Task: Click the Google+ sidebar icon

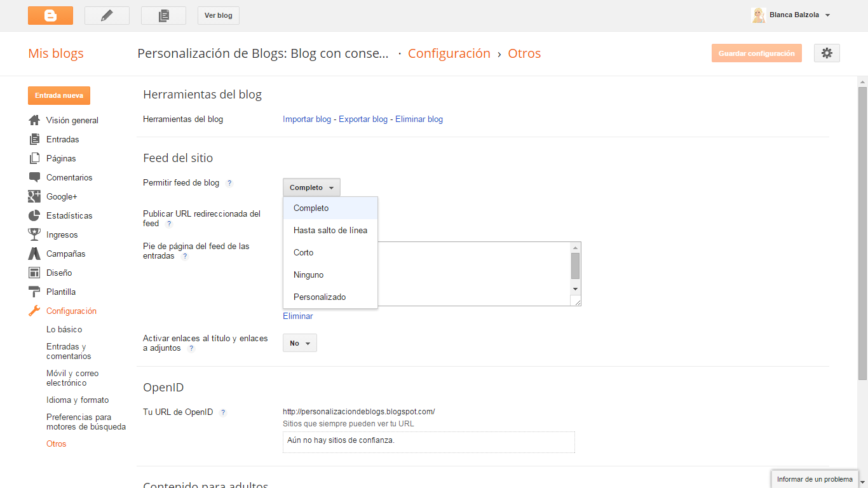Action: [34, 196]
